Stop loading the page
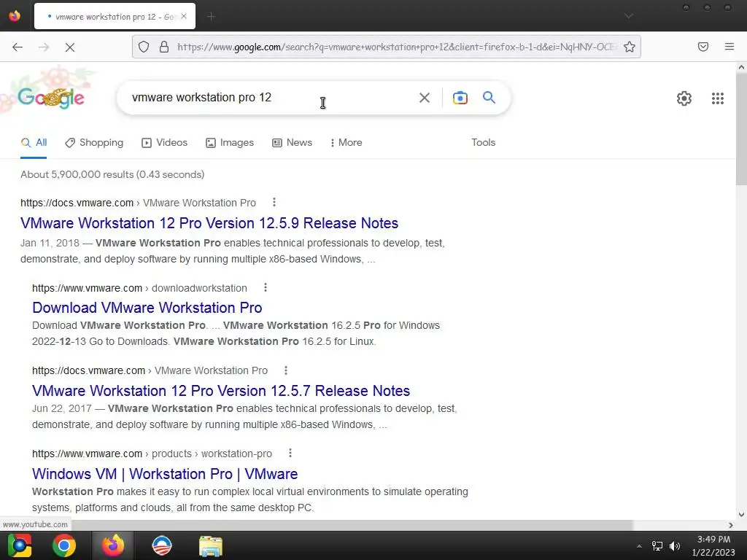Viewport: 747px width, 560px height. point(69,47)
